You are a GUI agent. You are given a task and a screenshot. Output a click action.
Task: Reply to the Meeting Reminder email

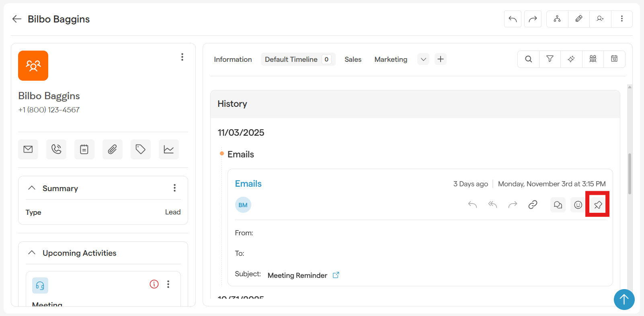(x=472, y=205)
